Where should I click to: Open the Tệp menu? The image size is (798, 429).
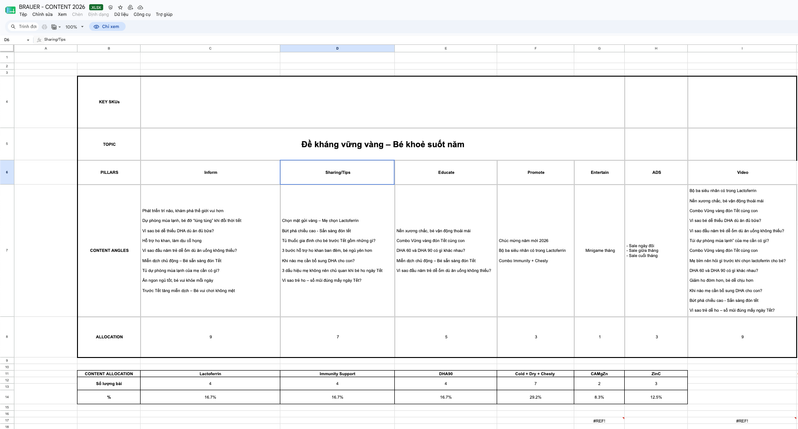[x=23, y=14]
